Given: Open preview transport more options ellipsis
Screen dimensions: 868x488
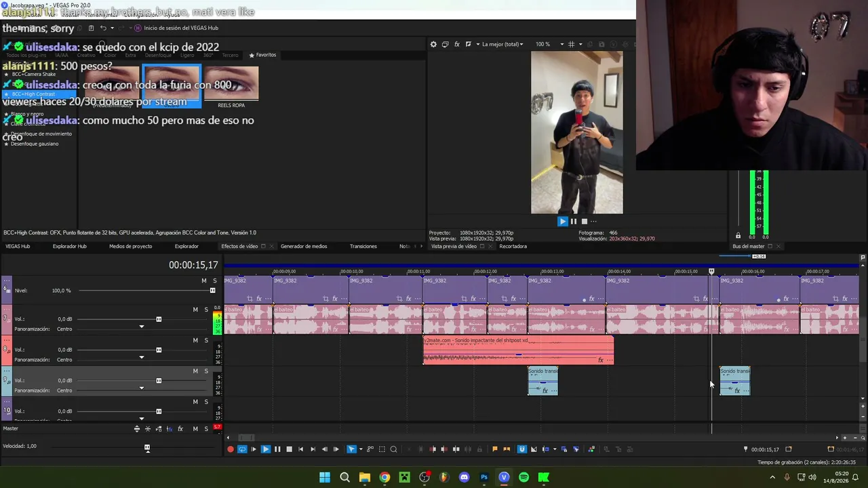Looking at the screenshot, I should pos(593,221).
